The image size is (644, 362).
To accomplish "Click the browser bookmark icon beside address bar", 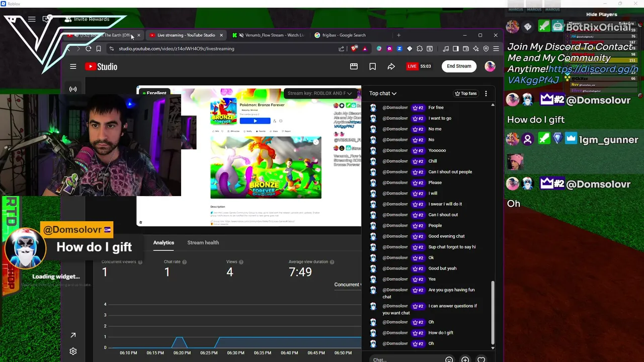I will (x=99, y=49).
